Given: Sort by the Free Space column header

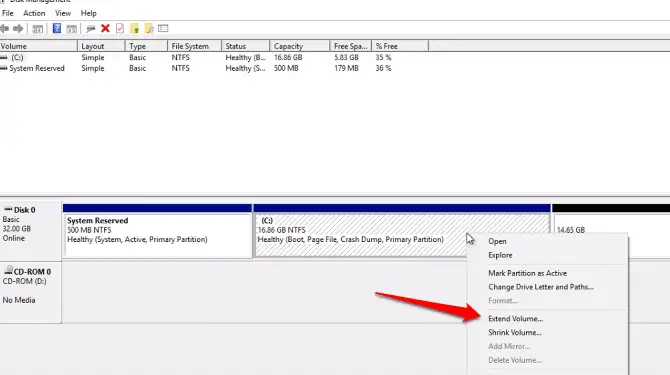Looking at the screenshot, I should (351, 46).
